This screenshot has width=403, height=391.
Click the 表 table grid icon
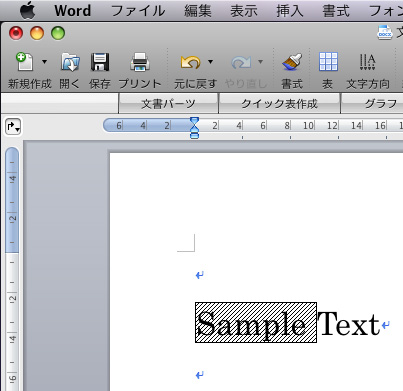tap(328, 62)
